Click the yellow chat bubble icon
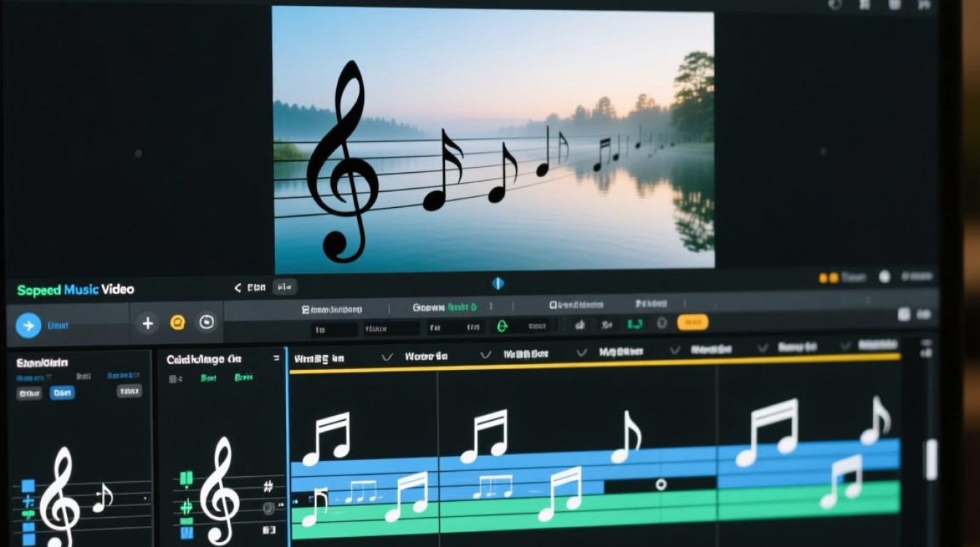The width and height of the screenshot is (980, 547). tap(177, 322)
